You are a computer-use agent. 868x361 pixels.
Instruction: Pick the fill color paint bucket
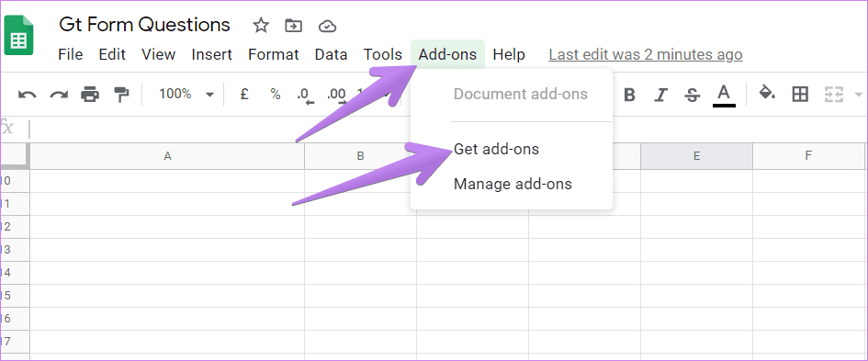click(767, 93)
